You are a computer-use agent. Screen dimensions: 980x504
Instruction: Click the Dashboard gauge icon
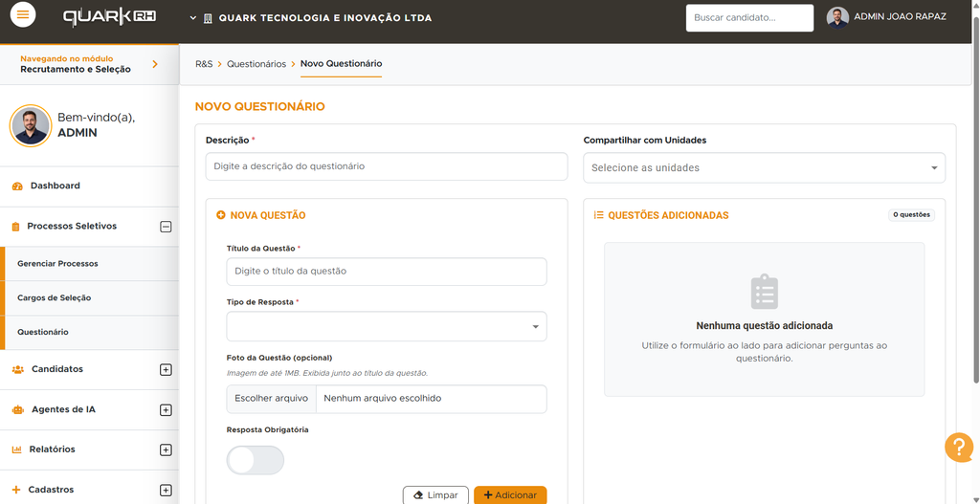coord(17,186)
